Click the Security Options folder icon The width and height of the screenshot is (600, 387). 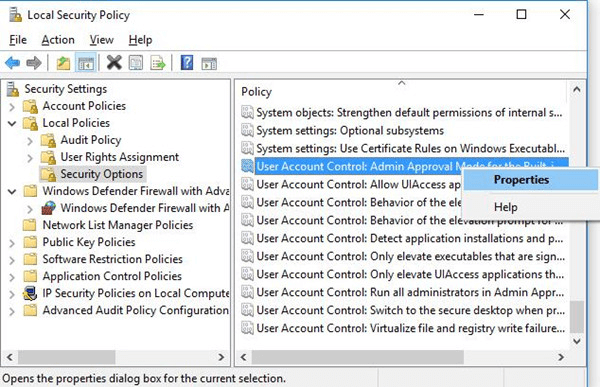point(48,175)
